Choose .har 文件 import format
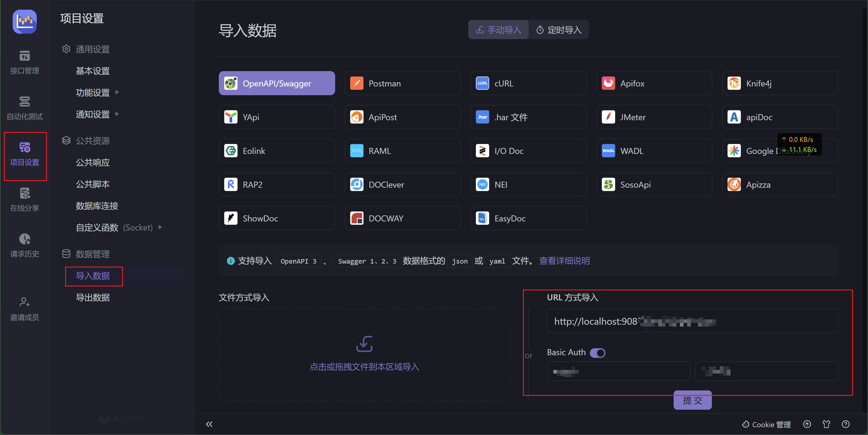This screenshot has width=868, height=435. pyautogui.click(x=528, y=117)
